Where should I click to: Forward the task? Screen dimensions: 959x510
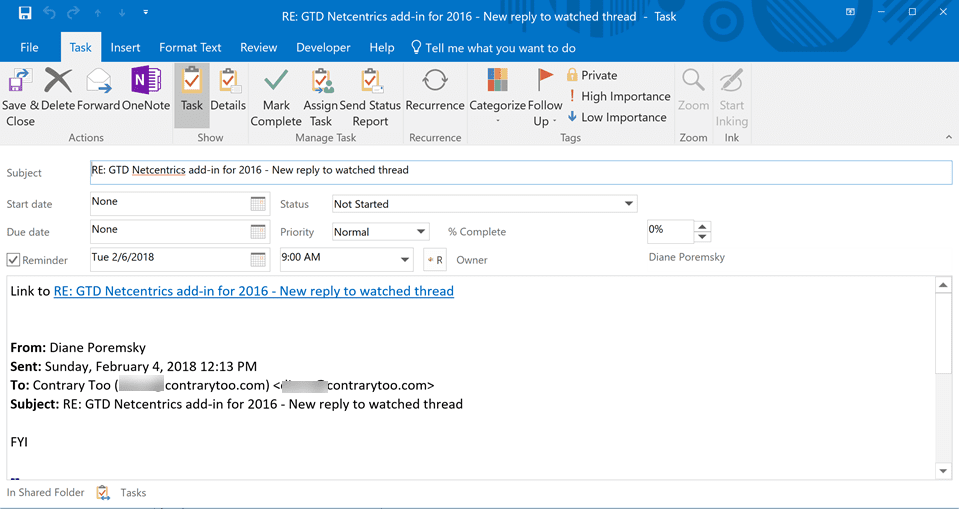click(x=98, y=91)
